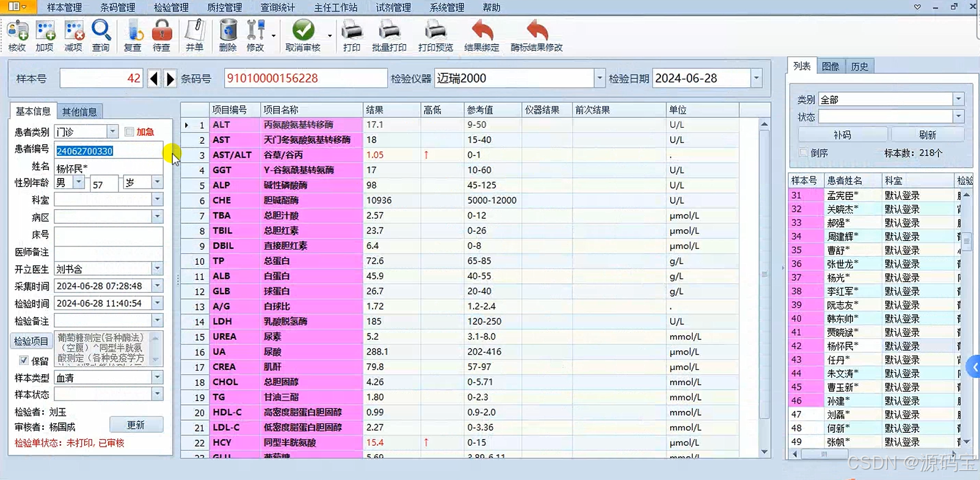The image size is (980, 480).
Task: Click the 减项 remove-item icon
Action: 73,35
